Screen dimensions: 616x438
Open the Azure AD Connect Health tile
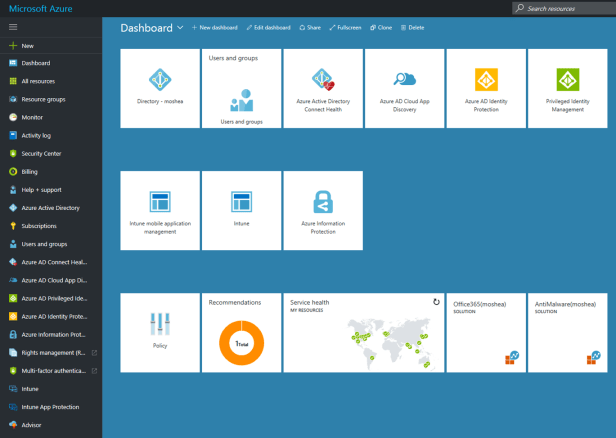pyautogui.click(x=323, y=88)
